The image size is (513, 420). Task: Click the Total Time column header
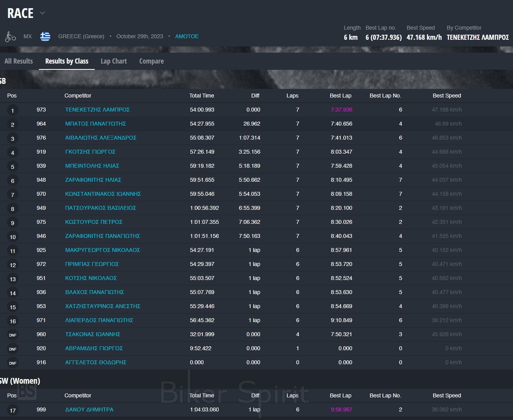[202, 96]
